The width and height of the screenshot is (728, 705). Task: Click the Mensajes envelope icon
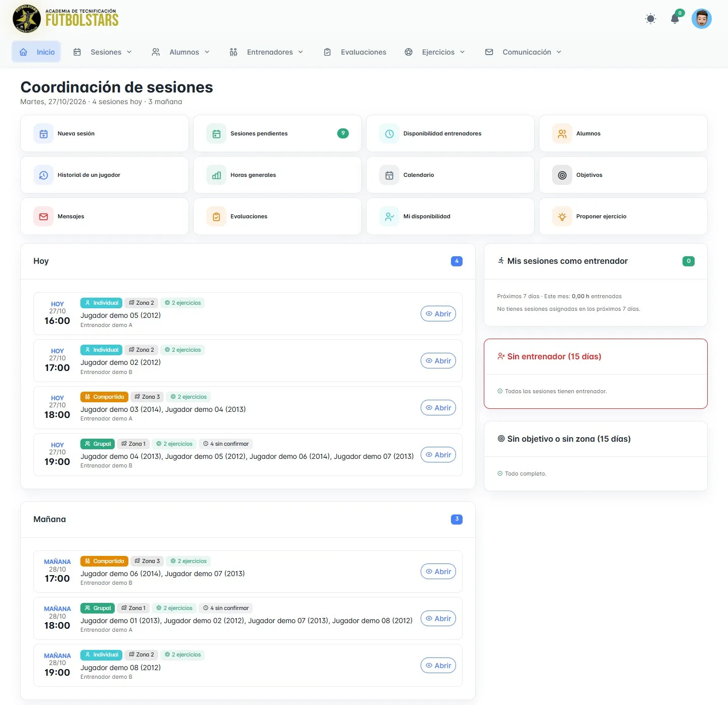point(43,217)
